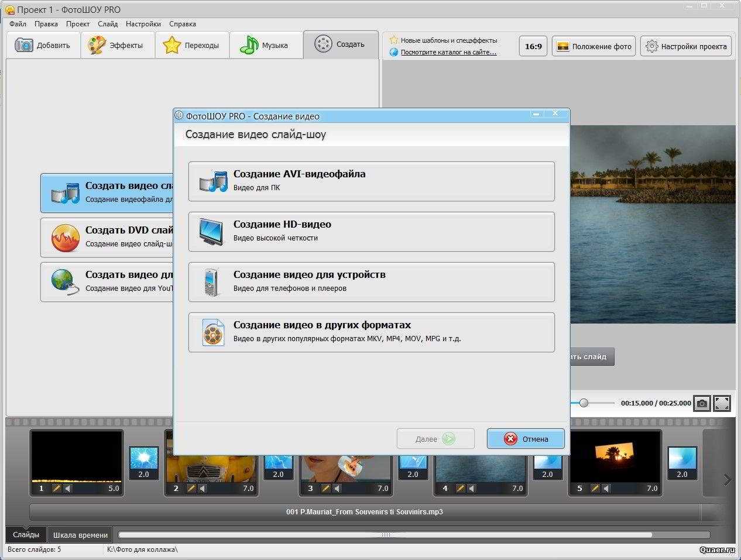741x560 pixels.
Task: Edit slide 4 with pencil icon
Action: (x=460, y=488)
